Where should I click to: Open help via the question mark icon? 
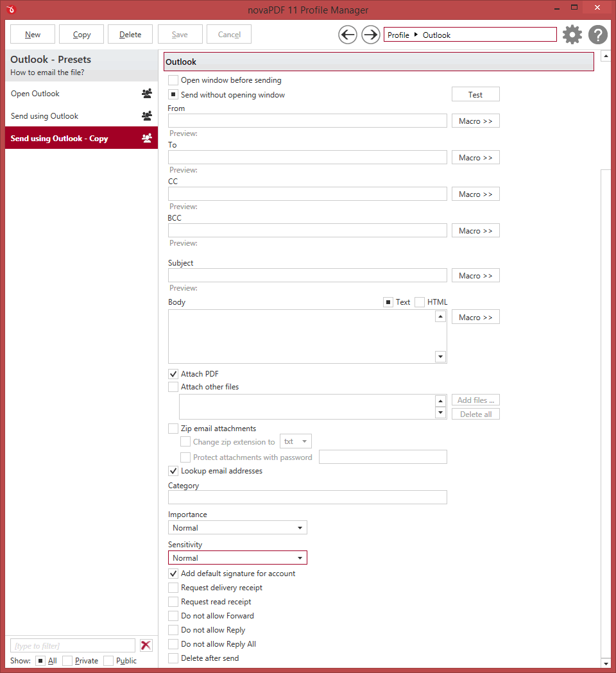pos(598,35)
